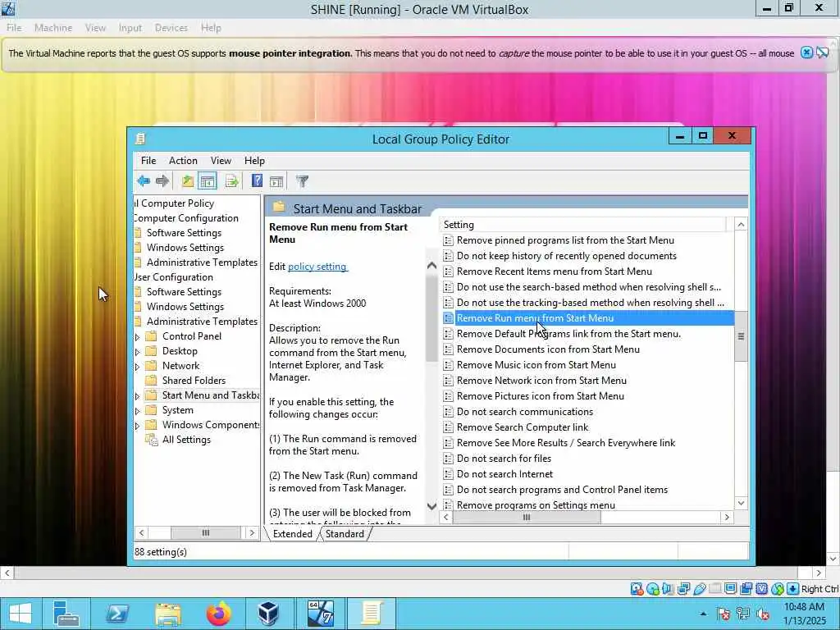Viewport: 840px width, 630px height.
Task: Select Do not search for files setting
Action: (x=504, y=459)
